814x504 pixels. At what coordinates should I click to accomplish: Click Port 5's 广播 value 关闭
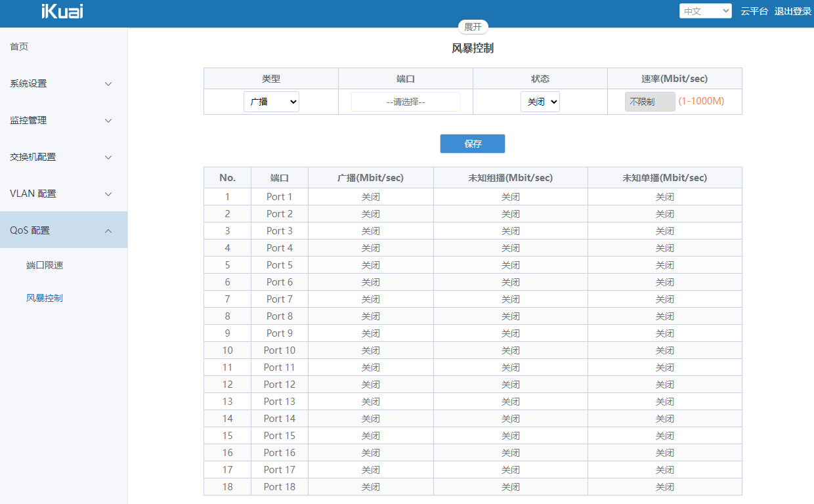(371, 265)
